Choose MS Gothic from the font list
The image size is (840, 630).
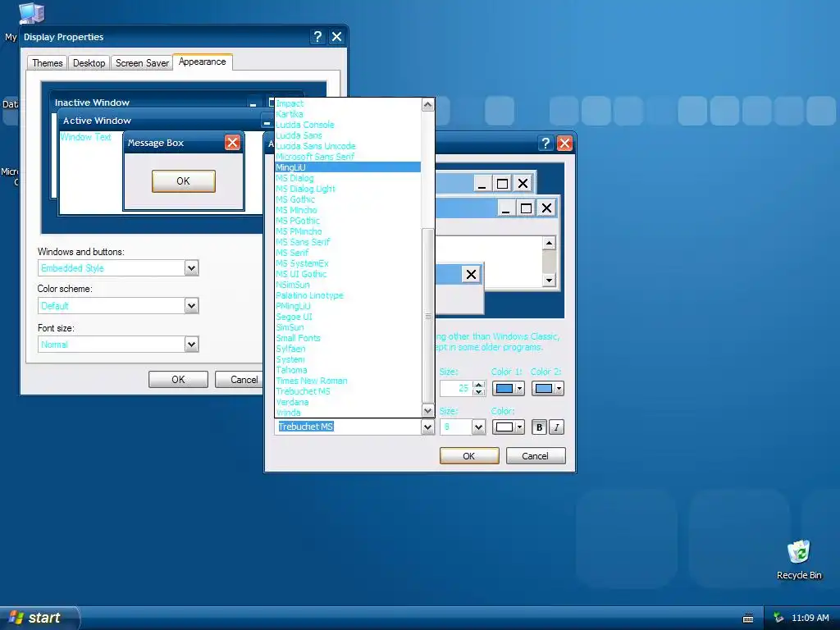pos(348,199)
